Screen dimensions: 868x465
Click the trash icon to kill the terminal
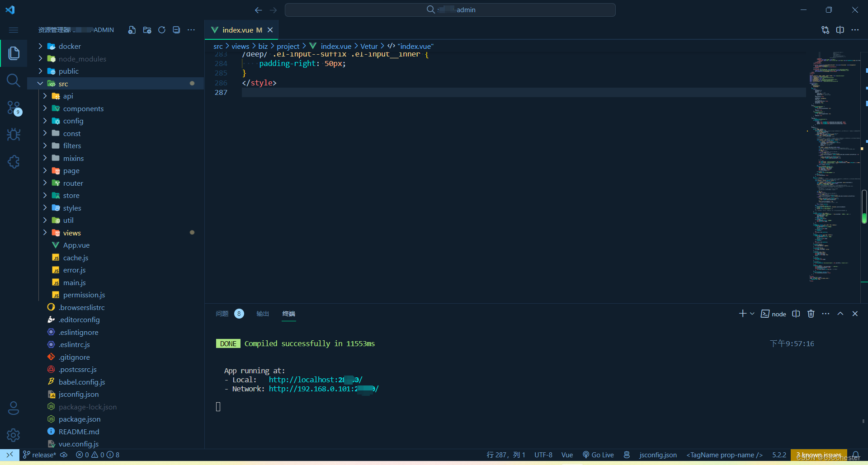[810, 314]
